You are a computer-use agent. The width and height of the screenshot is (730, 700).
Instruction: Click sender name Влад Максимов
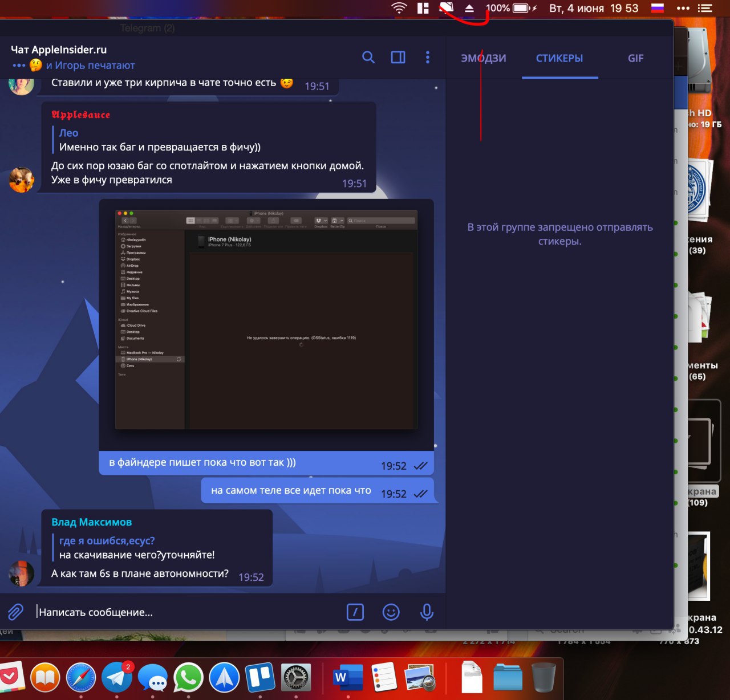[x=91, y=522]
